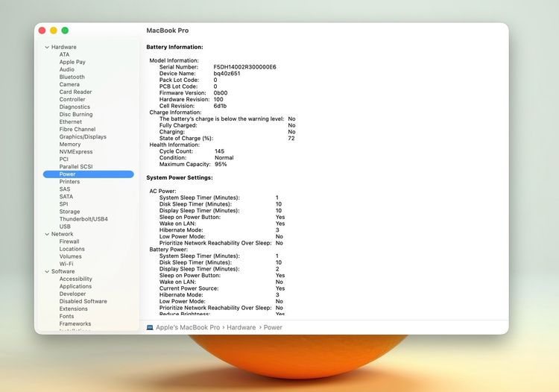Select Audio in the sidebar

(66, 69)
